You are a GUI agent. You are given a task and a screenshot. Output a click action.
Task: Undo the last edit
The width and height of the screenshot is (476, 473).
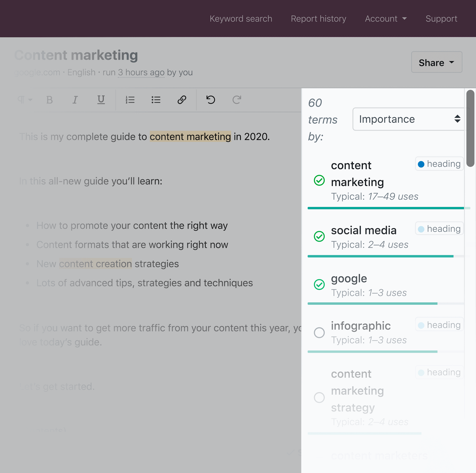211,100
